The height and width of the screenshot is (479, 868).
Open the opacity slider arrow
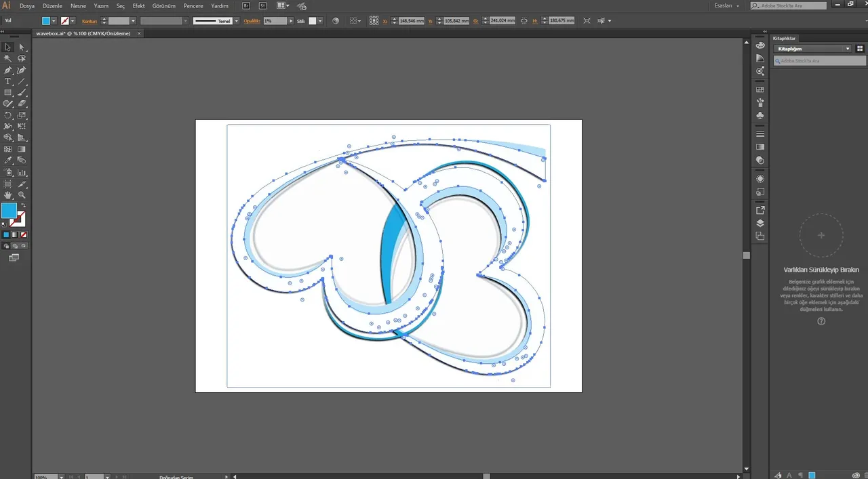pyautogui.click(x=291, y=21)
